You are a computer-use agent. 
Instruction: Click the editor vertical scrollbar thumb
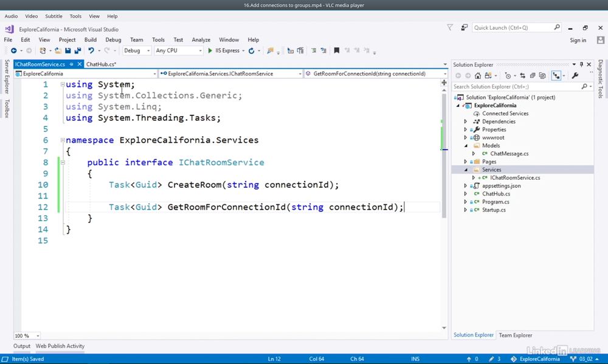click(444, 155)
